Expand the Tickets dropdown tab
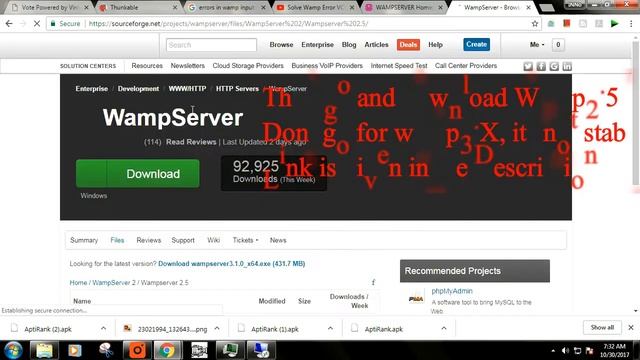The width and height of the screenshot is (640, 360). [245, 240]
